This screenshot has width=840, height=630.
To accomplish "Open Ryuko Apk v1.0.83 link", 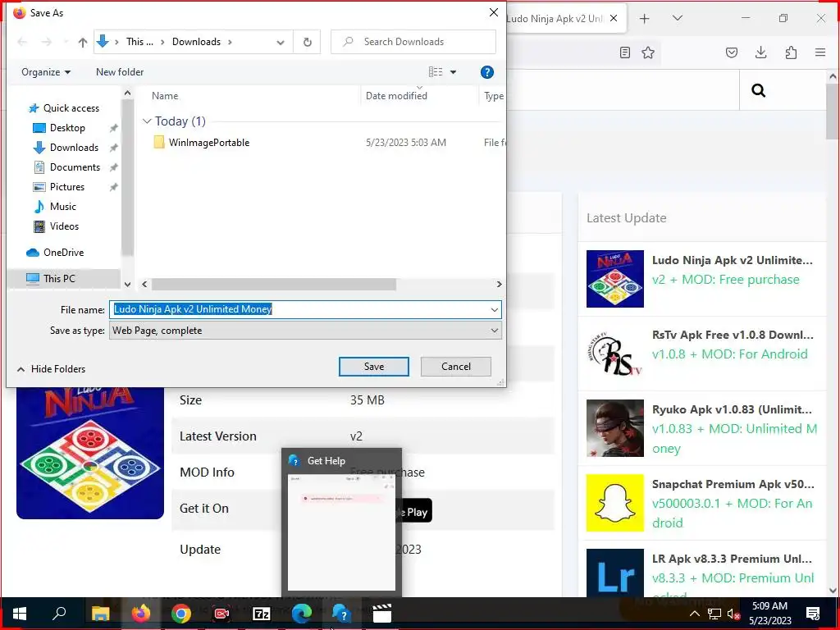I will coord(732,409).
